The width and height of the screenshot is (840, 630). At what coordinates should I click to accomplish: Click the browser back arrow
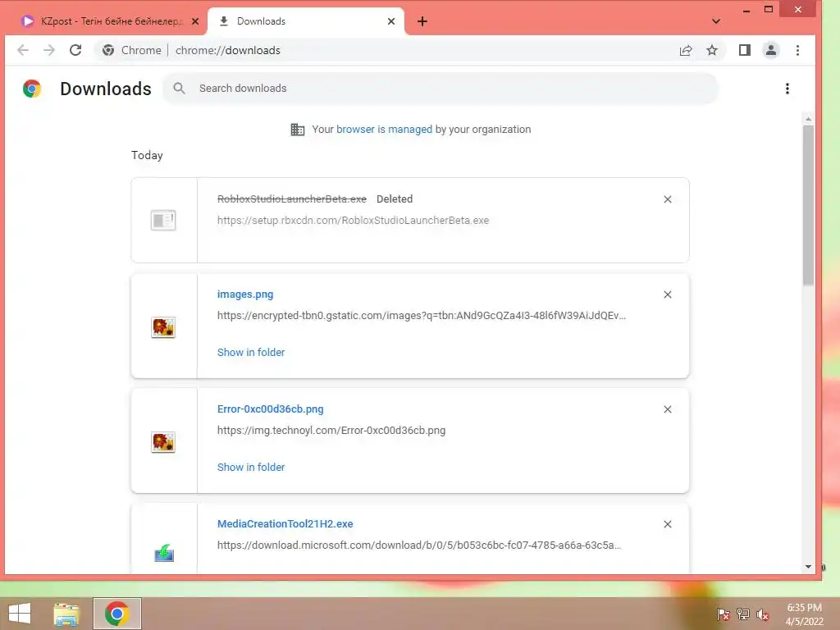[x=22, y=50]
